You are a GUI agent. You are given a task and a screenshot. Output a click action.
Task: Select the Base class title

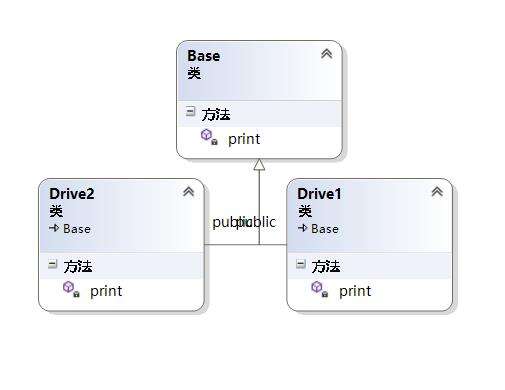pyautogui.click(x=204, y=56)
